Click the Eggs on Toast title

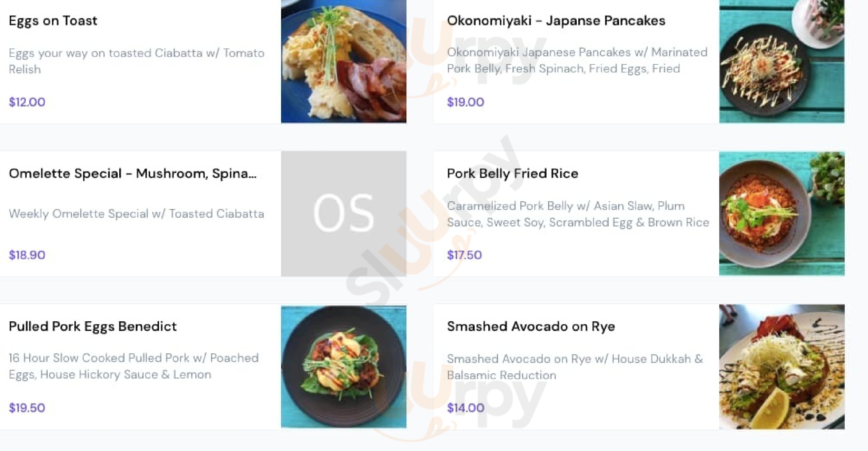coord(53,21)
